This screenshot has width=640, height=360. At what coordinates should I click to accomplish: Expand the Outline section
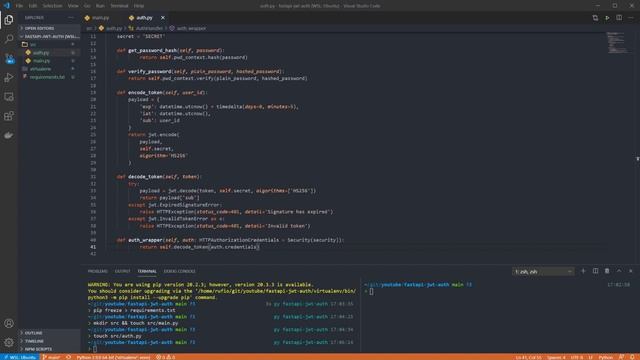(x=49, y=333)
